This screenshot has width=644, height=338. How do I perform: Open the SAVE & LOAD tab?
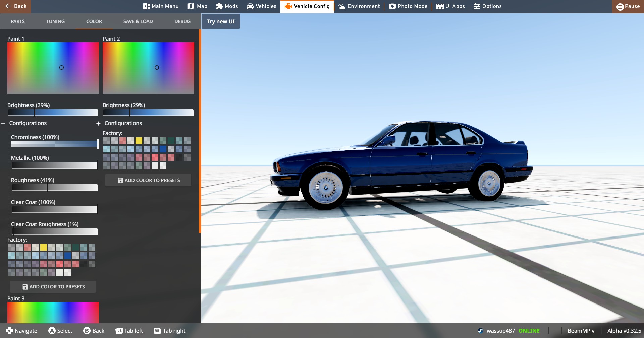coord(138,21)
